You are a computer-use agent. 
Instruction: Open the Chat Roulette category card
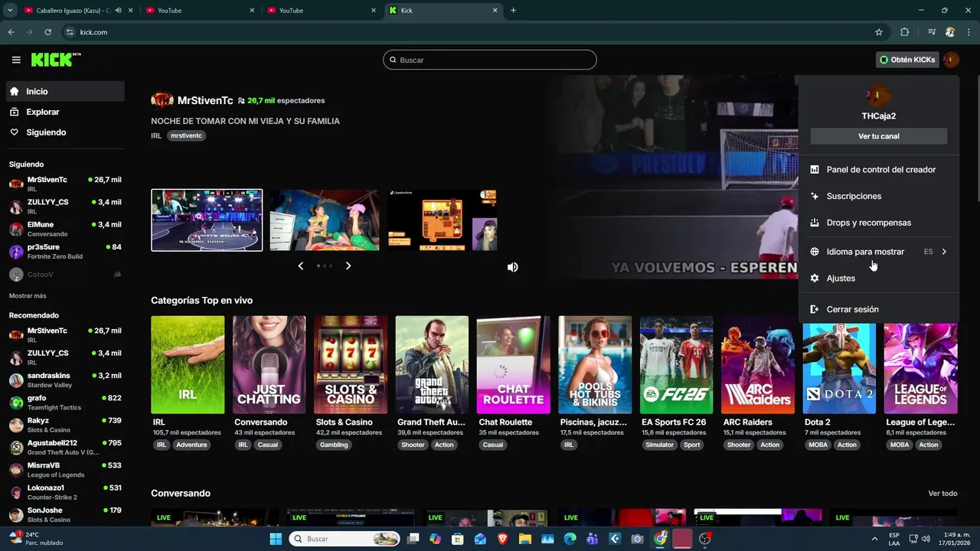click(513, 365)
